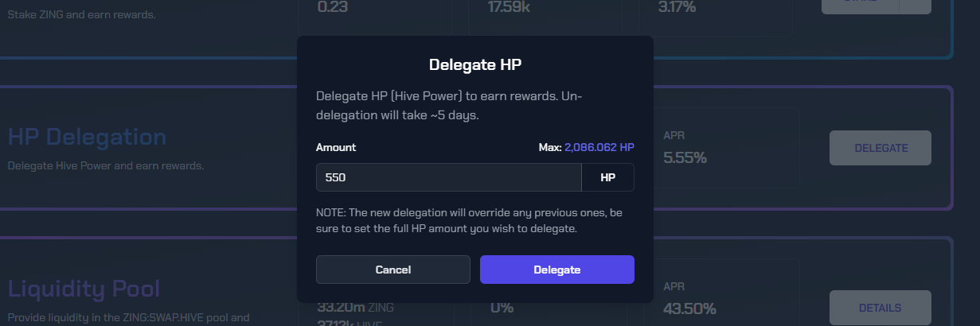
Task: Click the HP Delegation heading
Action: point(87,137)
